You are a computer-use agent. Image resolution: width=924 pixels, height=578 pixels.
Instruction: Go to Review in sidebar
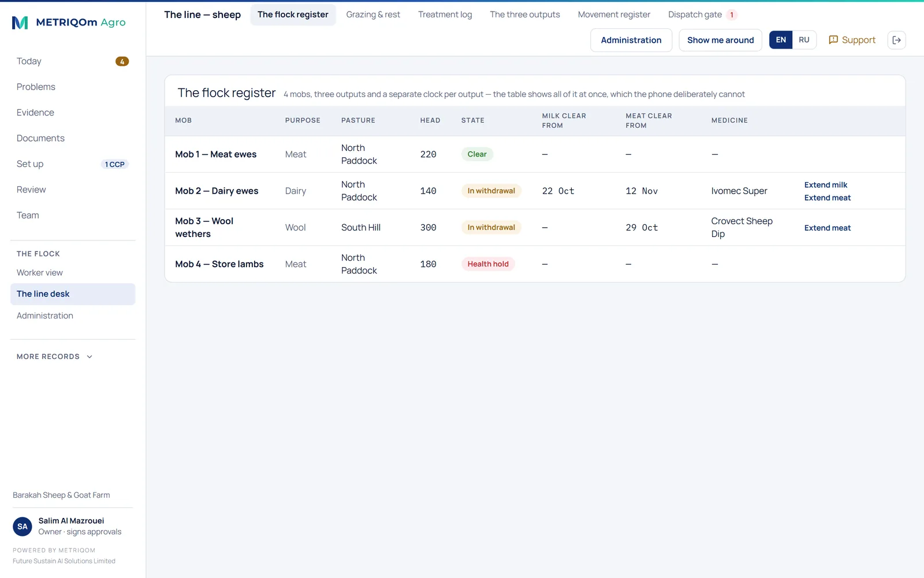pos(73,190)
